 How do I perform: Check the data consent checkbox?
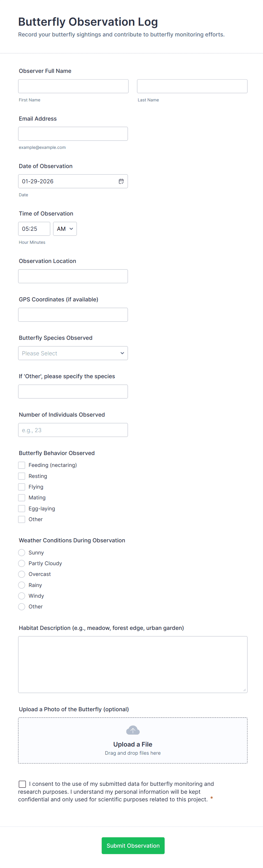point(22,784)
